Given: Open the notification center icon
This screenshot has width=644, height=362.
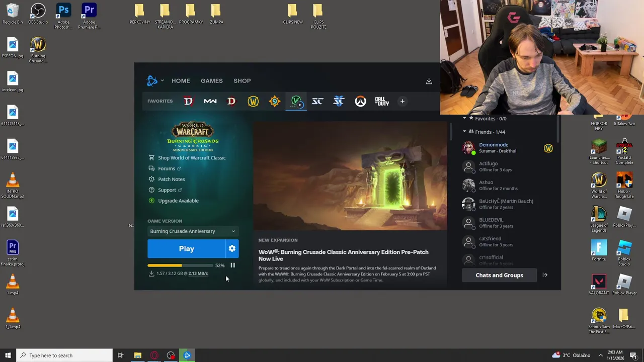Looking at the screenshot, I should point(633,355).
